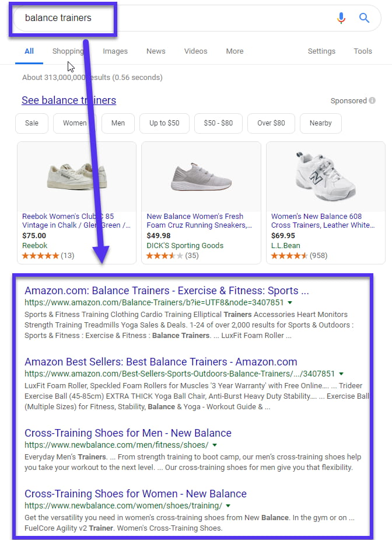Open the dropdown beside the New Balance men's URL
The image size is (392, 540).
[213, 445]
